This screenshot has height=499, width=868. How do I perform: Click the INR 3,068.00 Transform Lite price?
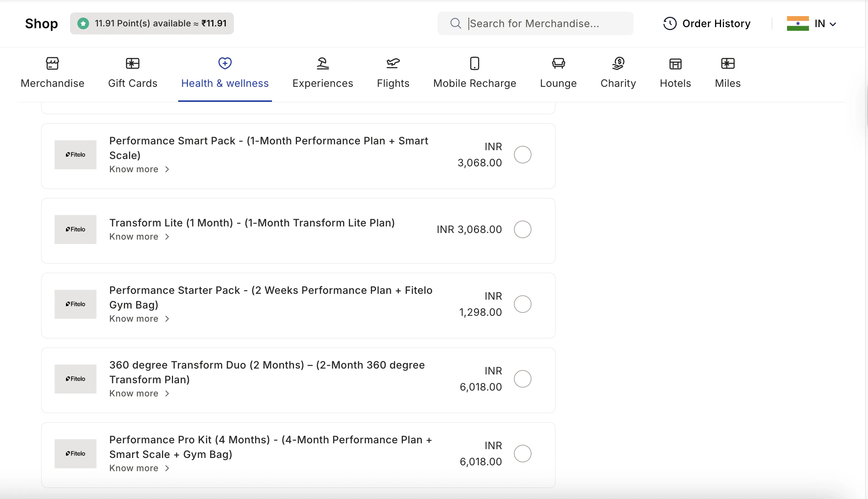[469, 229]
